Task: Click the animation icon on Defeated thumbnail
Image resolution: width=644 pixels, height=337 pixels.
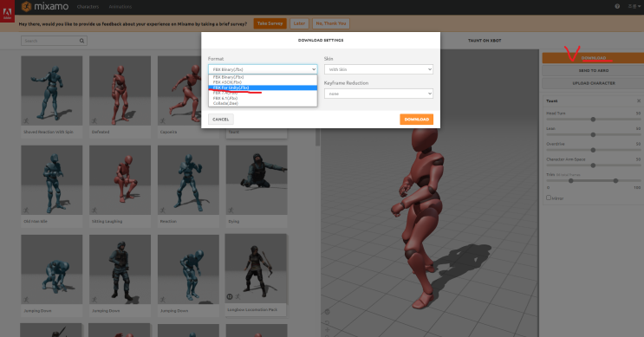Action: point(94,121)
